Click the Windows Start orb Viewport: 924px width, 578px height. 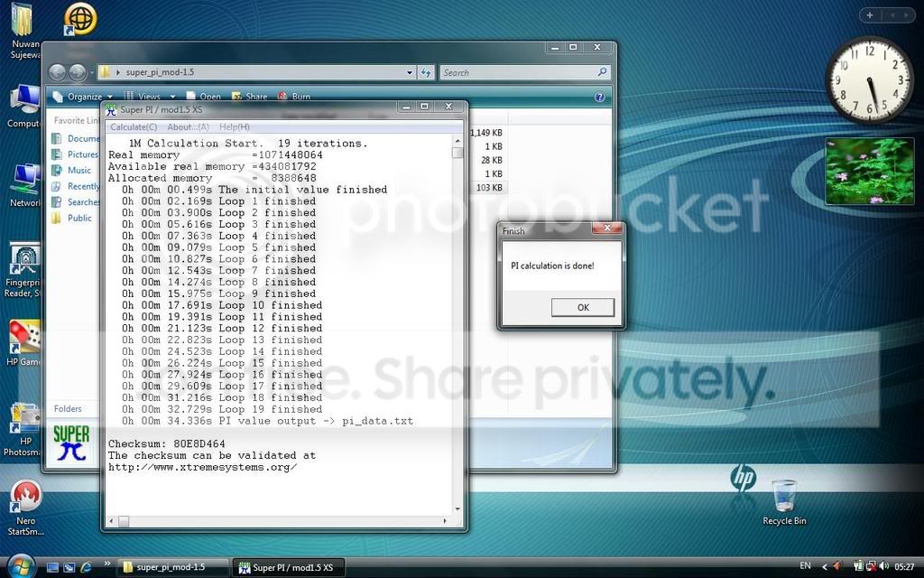(22, 567)
